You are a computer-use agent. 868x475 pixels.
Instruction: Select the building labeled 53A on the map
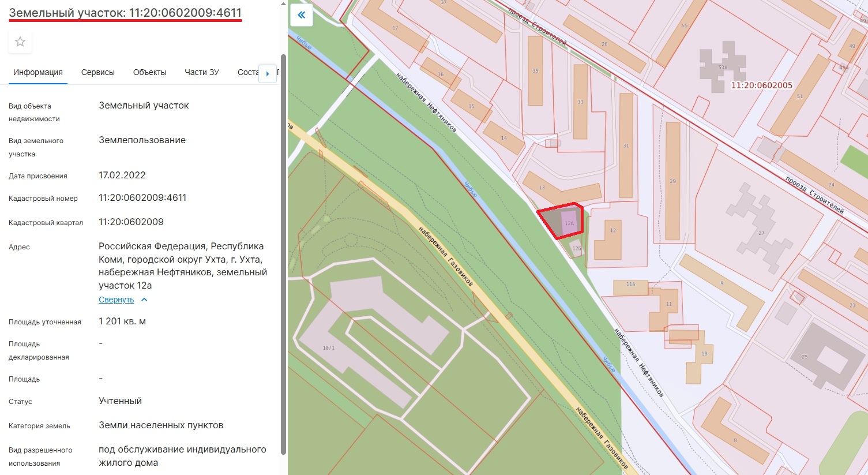point(723,66)
